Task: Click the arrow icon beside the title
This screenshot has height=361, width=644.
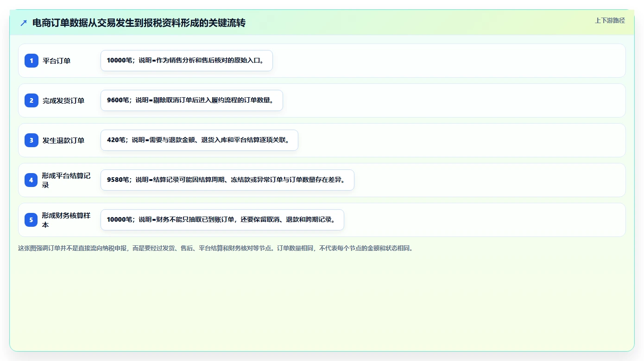Action: pos(24,23)
